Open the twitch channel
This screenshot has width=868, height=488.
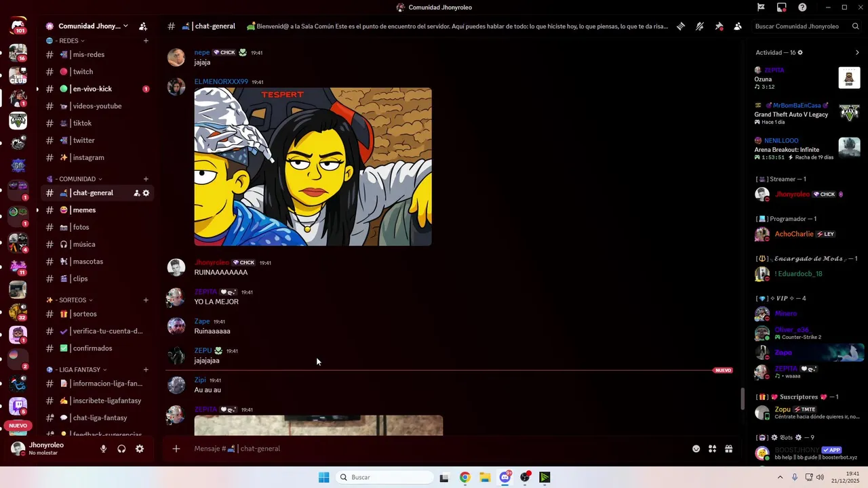click(x=98, y=72)
